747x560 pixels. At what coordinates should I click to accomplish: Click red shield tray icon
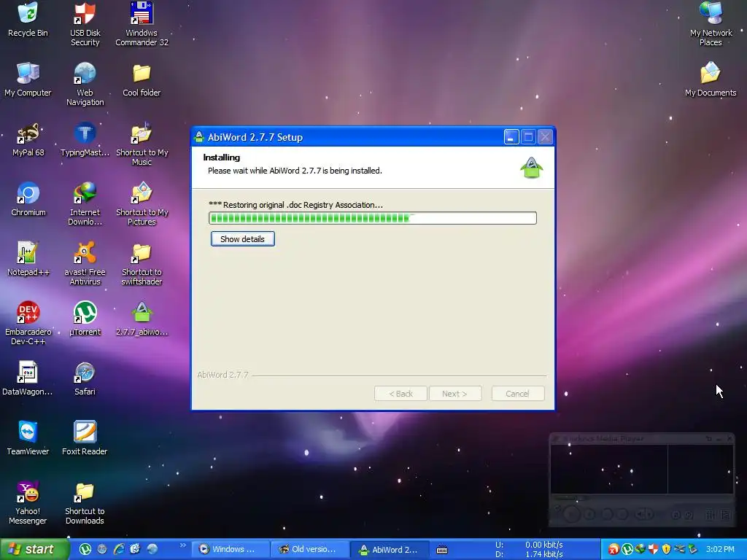click(x=653, y=549)
